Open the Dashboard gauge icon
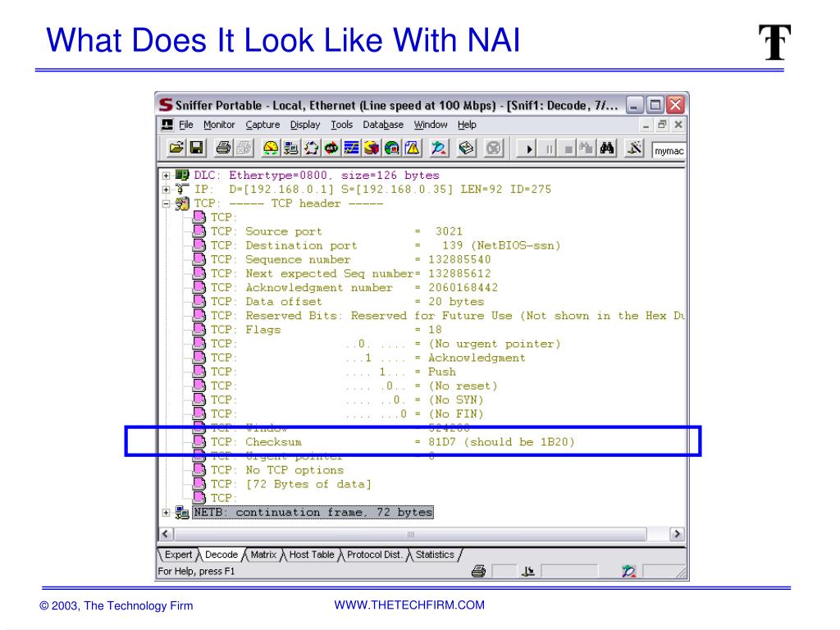This screenshot has height=630, width=840. click(271, 148)
